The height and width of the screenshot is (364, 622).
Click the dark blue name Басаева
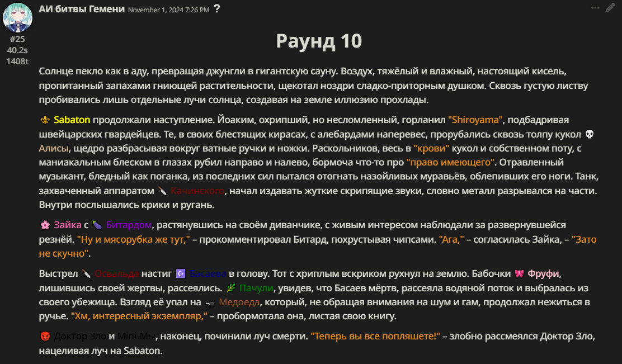[208, 273]
